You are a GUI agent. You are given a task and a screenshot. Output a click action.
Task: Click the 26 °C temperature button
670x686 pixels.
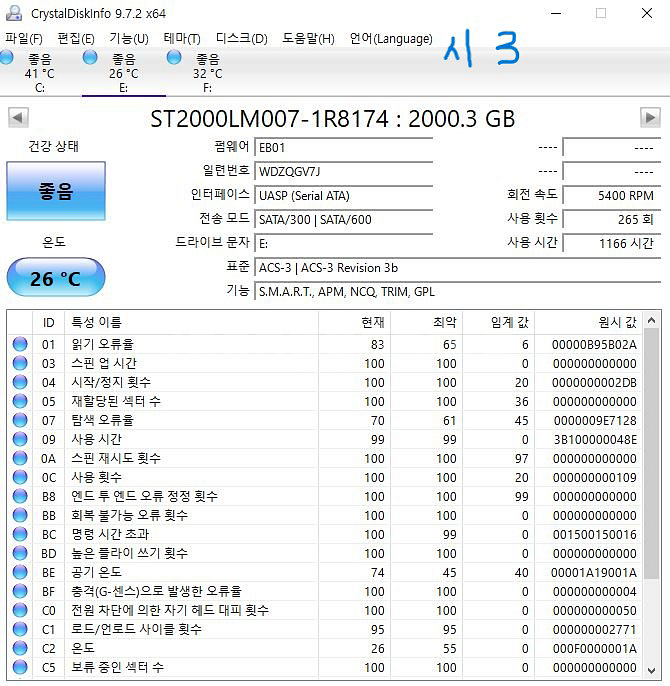56,278
